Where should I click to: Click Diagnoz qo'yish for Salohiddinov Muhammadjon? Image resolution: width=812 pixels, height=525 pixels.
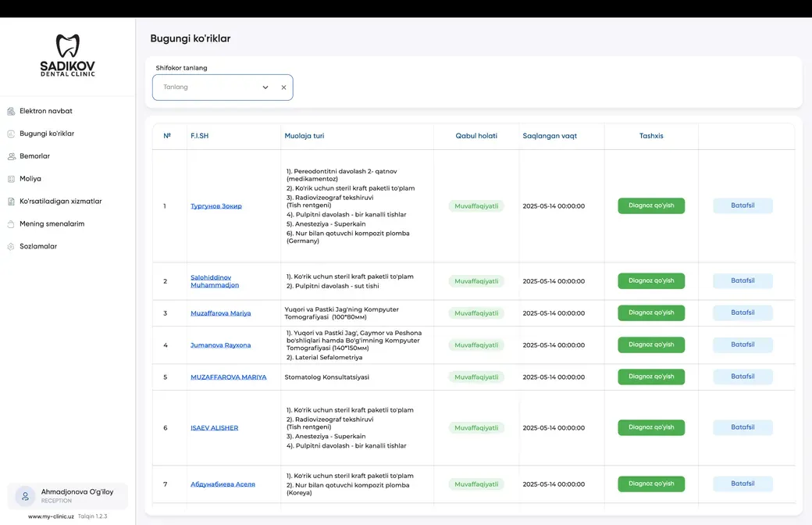(x=651, y=281)
